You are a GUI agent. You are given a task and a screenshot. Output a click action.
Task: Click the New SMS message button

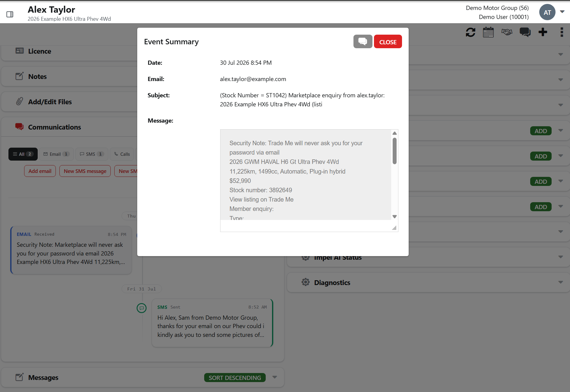pyautogui.click(x=85, y=171)
